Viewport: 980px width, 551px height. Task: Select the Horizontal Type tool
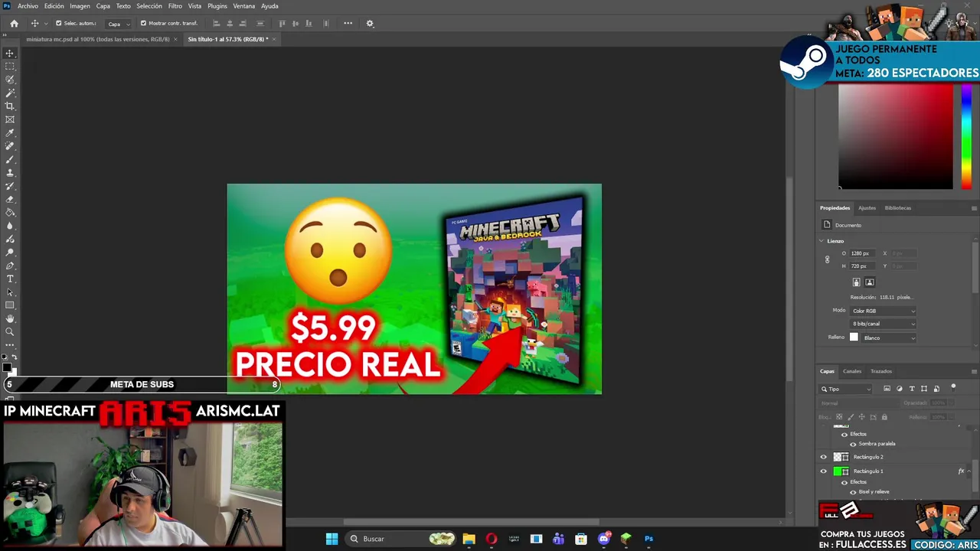pos(10,279)
